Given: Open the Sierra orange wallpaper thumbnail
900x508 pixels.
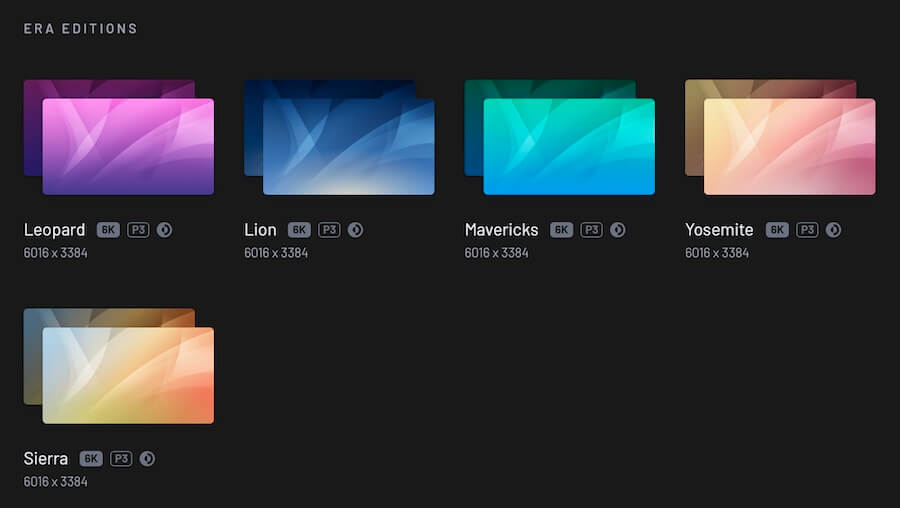Looking at the screenshot, I should (128, 375).
